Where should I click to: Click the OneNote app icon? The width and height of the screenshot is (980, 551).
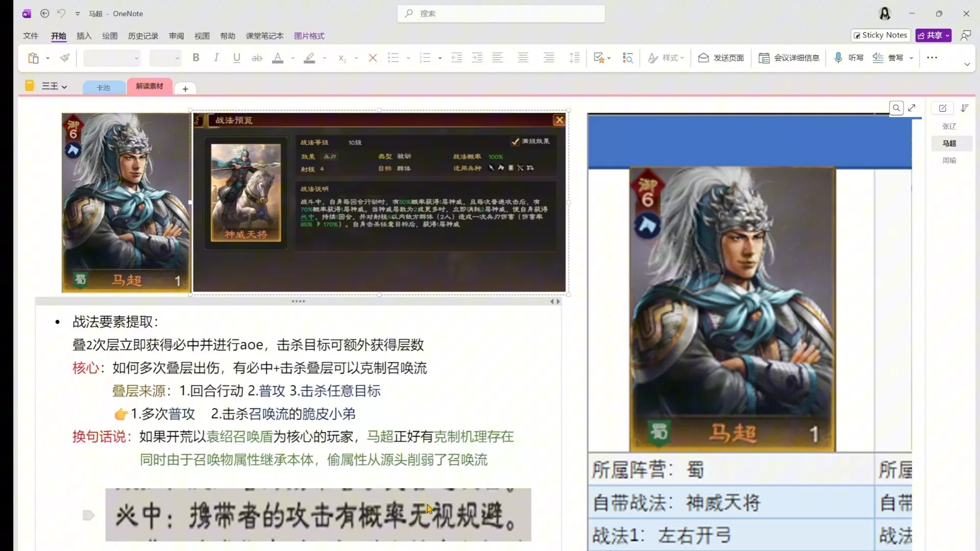point(27,14)
